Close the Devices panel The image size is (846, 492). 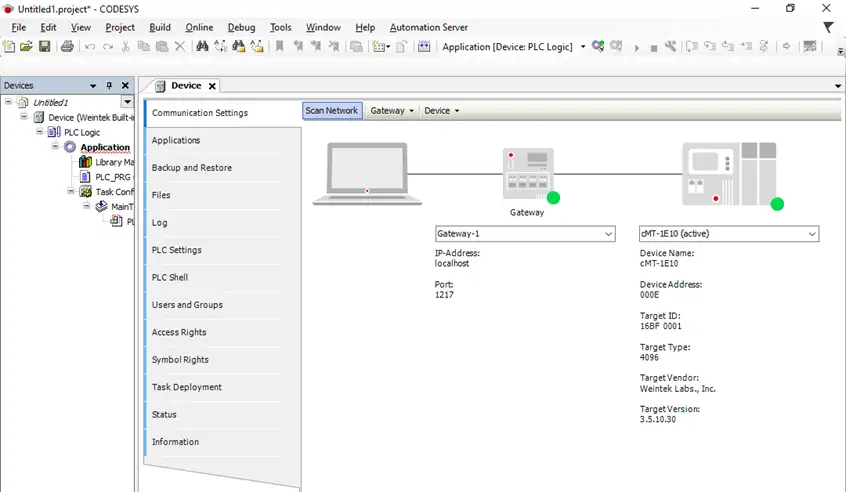(x=125, y=85)
